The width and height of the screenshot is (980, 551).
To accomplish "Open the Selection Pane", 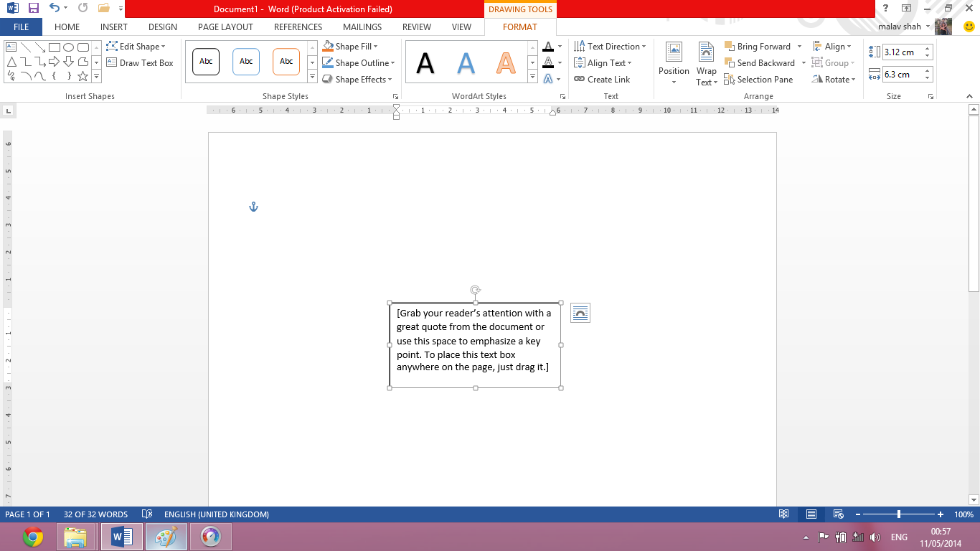I will click(x=758, y=80).
